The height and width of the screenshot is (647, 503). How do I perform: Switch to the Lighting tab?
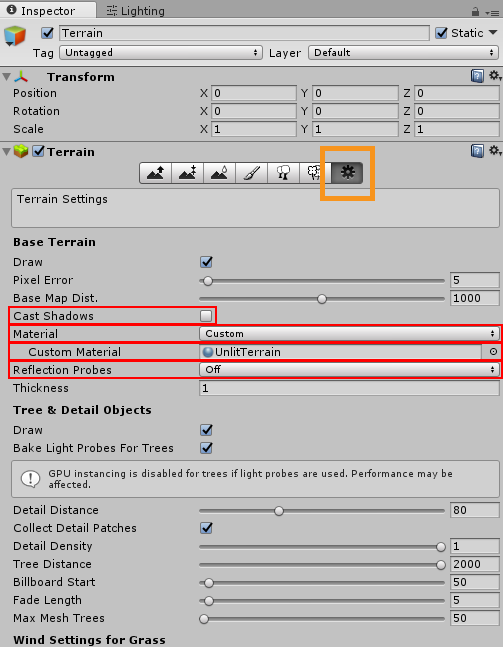pyautogui.click(x=136, y=11)
